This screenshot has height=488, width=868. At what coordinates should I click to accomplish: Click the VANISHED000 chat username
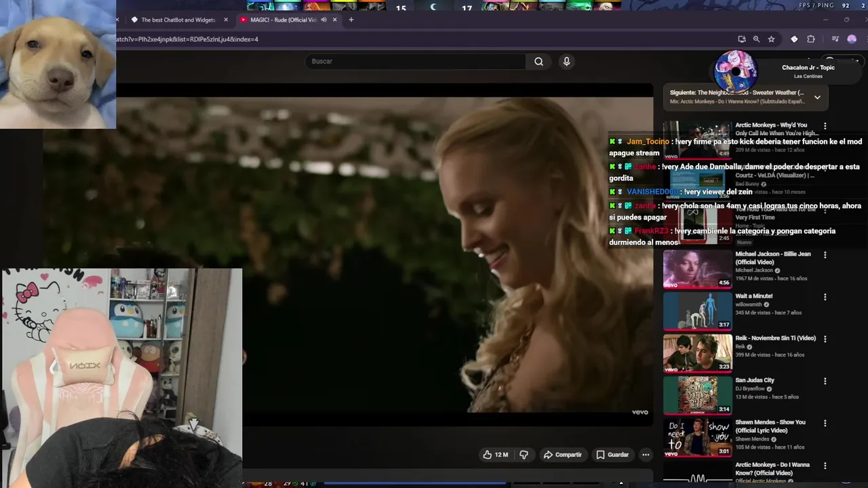click(x=652, y=192)
